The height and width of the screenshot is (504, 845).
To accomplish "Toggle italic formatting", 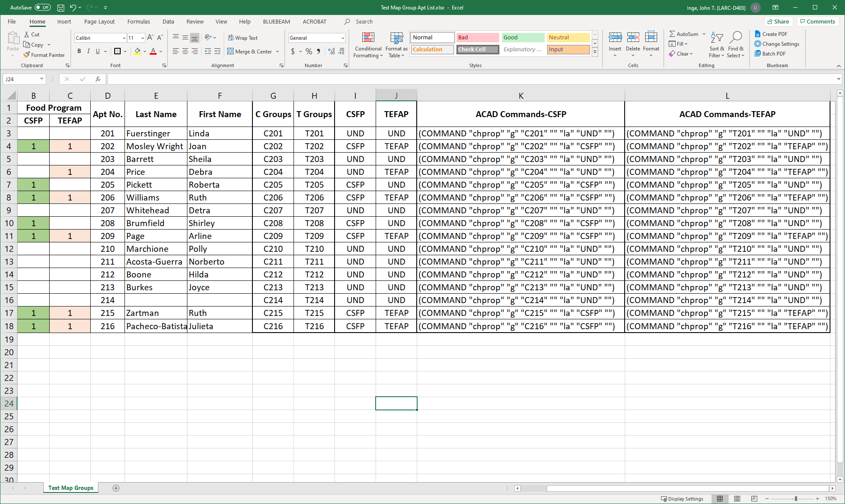I will pos(88,51).
